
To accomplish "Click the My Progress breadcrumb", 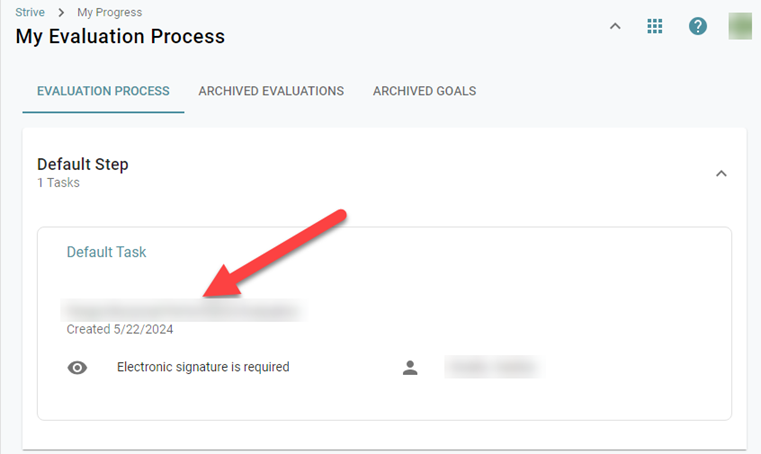I will tap(109, 13).
